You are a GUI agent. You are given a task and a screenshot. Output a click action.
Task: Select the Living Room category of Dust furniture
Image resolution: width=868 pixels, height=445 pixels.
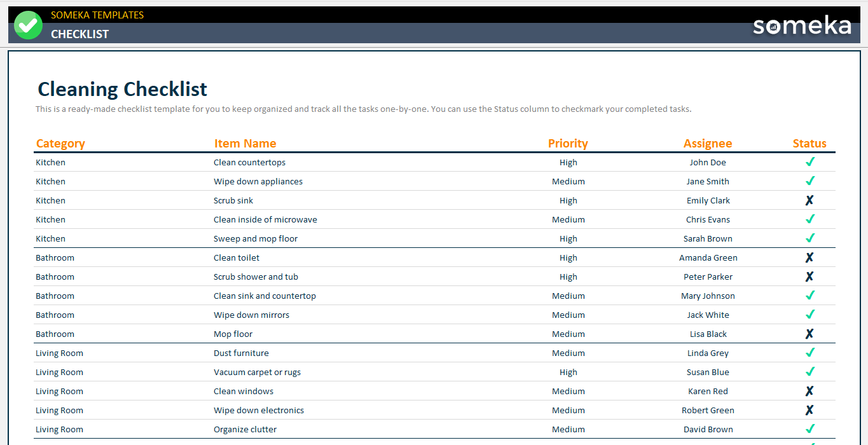[x=59, y=353]
